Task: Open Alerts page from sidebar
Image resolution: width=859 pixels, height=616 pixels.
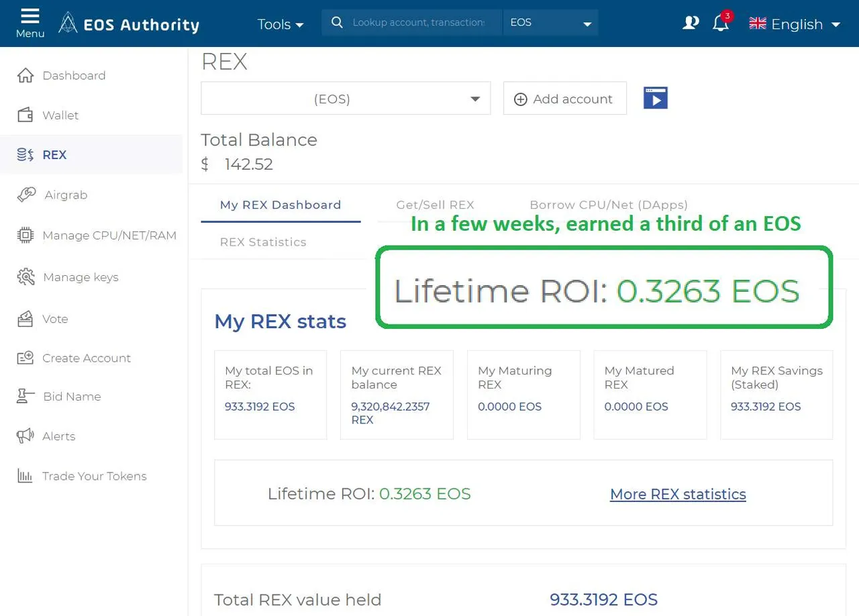Action: coord(59,436)
